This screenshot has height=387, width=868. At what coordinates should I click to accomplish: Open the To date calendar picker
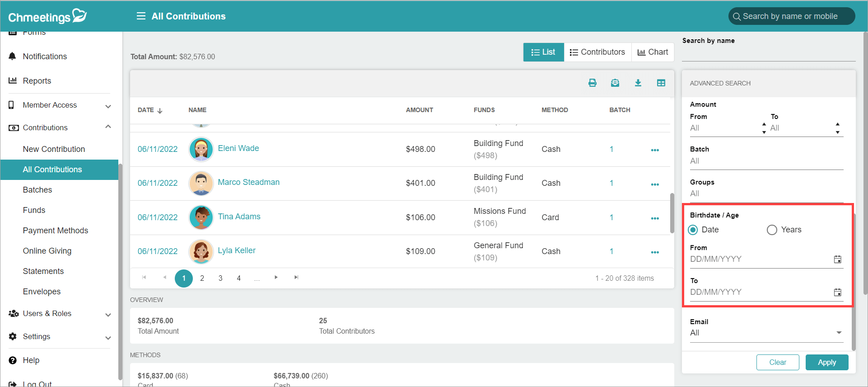[x=837, y=292]
